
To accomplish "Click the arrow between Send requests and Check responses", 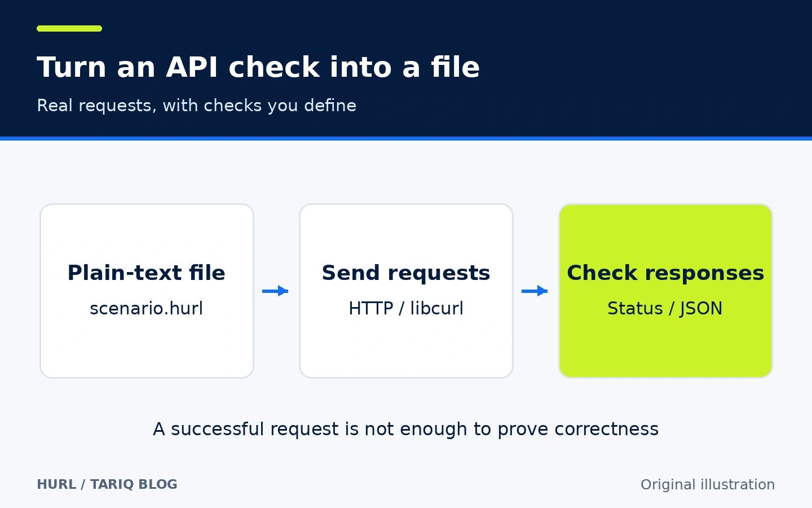I will coord(535,291).
